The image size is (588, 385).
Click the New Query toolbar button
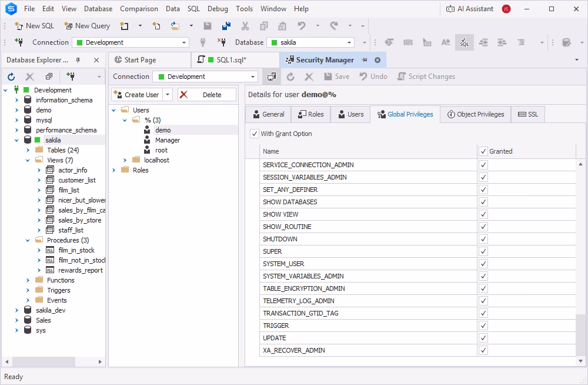point(88,26)
